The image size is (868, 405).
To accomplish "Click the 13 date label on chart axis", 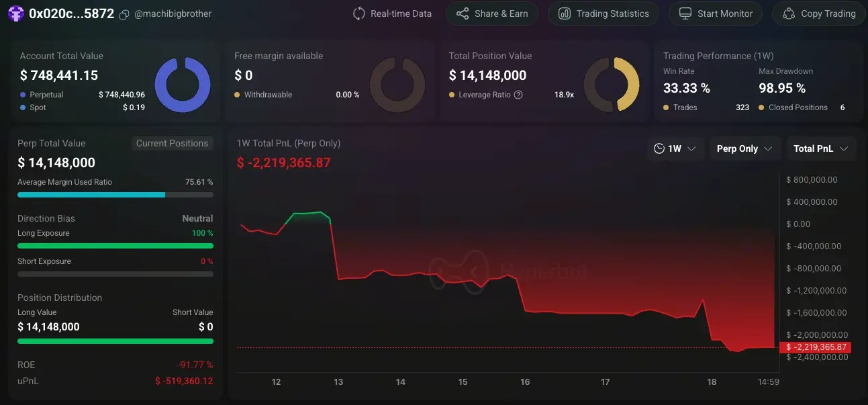I will click(338, 381).
